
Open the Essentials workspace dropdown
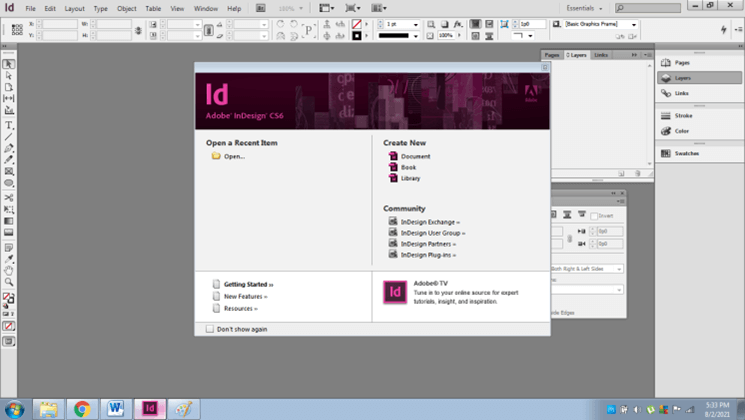584,8
